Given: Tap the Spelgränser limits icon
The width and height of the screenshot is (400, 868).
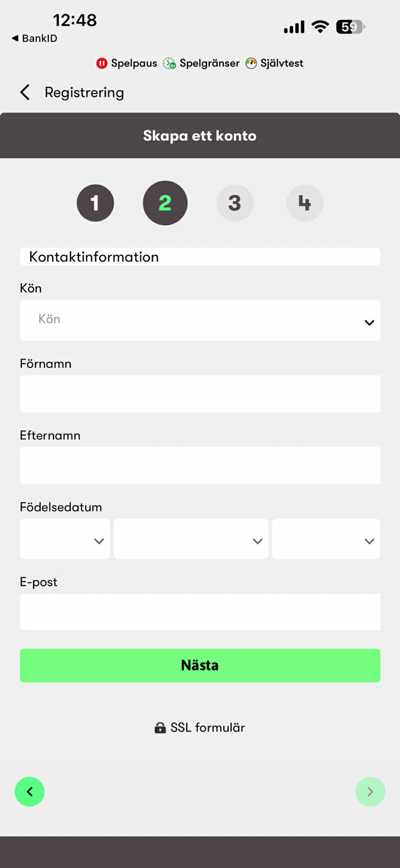Looking at the screenshot, I should 169,64.
